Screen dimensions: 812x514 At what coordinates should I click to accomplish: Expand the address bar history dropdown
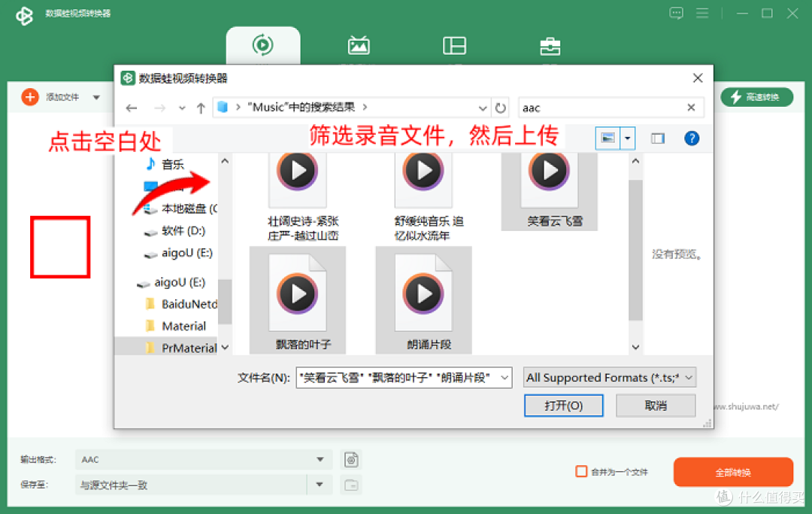click(x=482, y=108)
